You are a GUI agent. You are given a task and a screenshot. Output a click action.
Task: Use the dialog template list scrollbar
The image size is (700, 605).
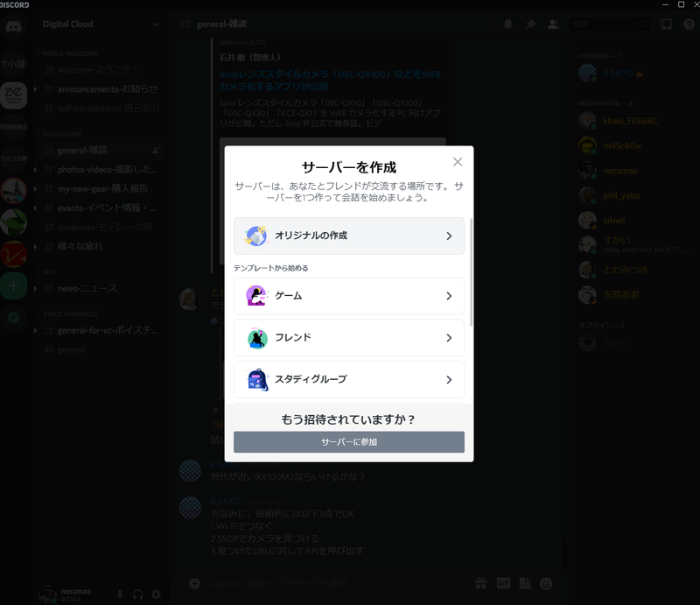point(471,272)
